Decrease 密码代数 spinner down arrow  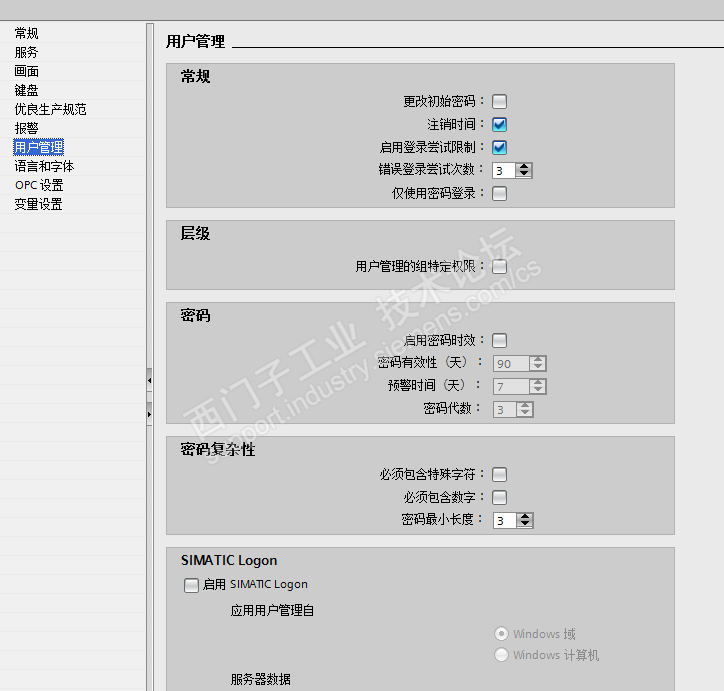(525, 413)
